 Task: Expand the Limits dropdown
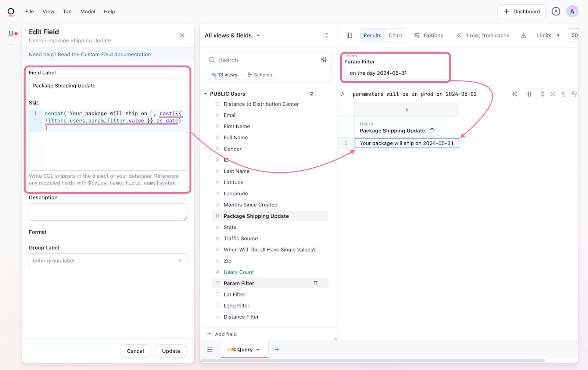click(x=548, y=35)
